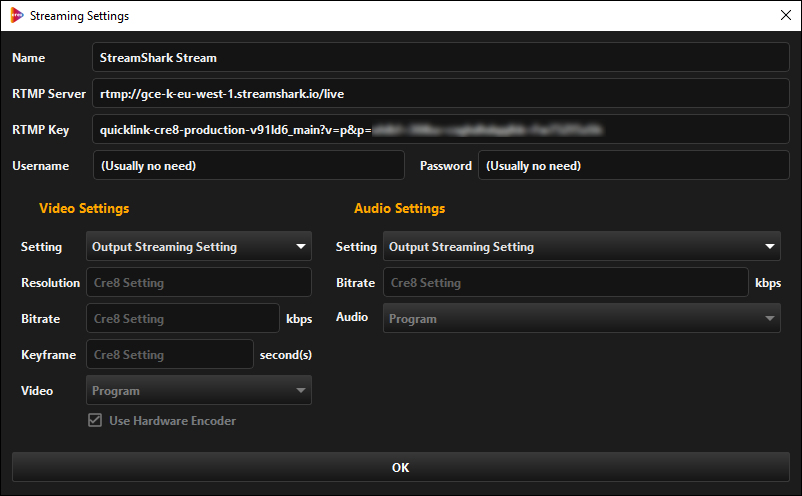Click the Username input field
Screen dimensions: 802x496
[249, 165]
